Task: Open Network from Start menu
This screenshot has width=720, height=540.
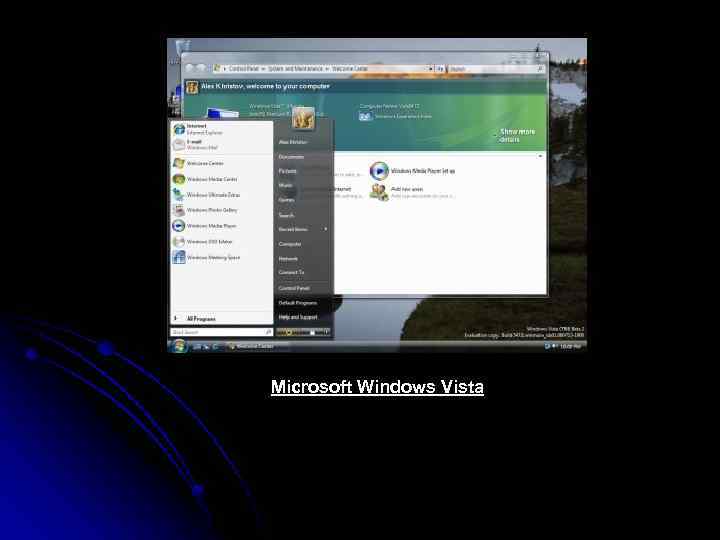Action: pos(303,259)
